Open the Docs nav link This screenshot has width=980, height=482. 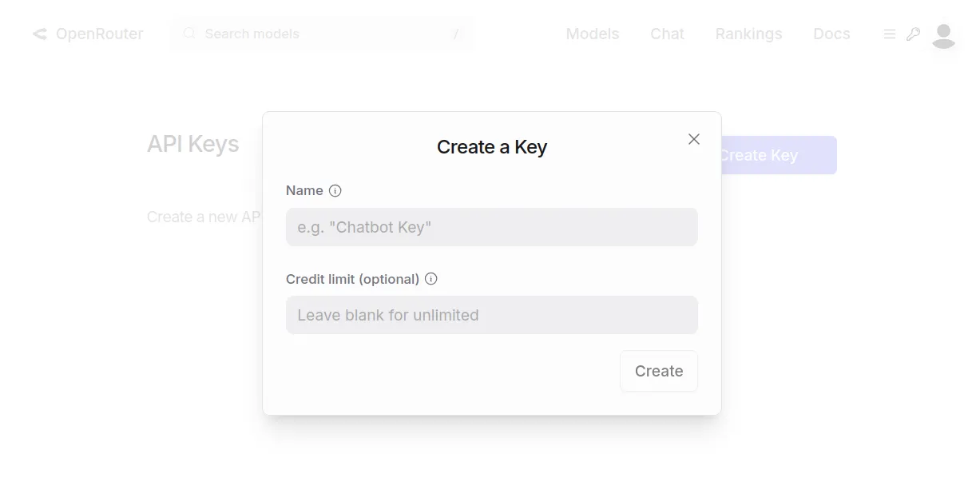[831, 34]
